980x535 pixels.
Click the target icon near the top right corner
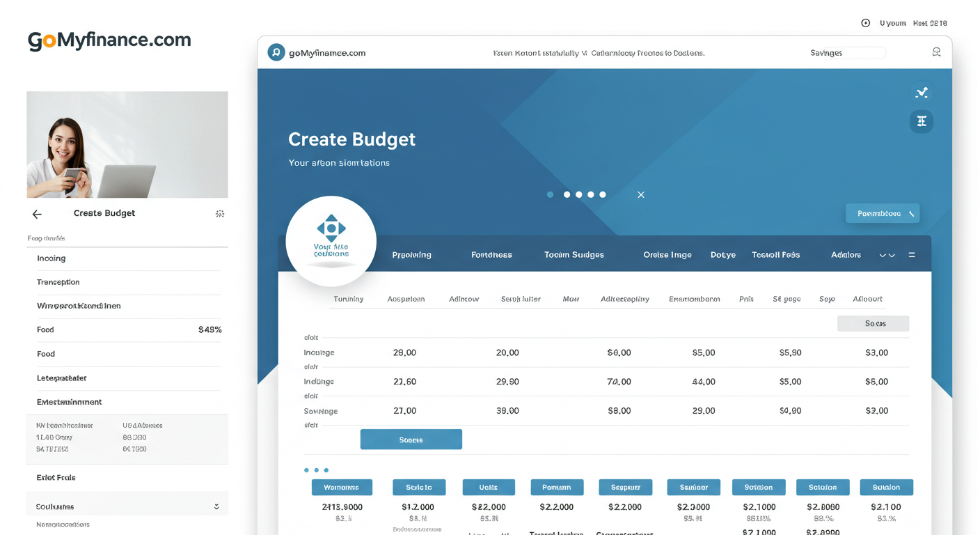click(x=865, y=23)
